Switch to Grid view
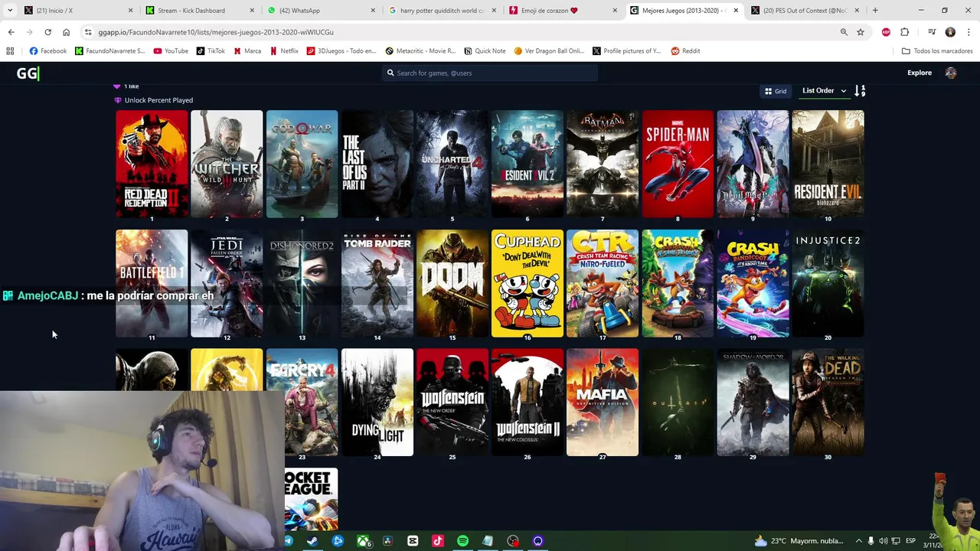Screen dimensions: 980x551 [x=776, y=91]
